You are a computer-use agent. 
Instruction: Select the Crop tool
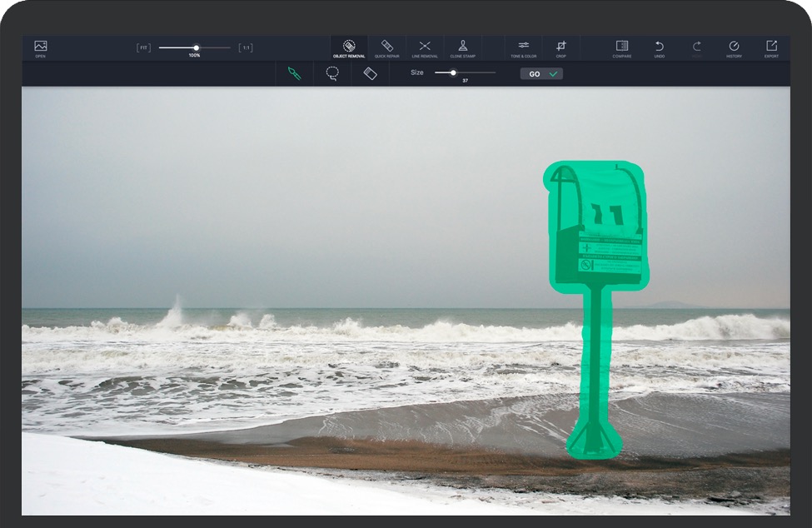click(560, 47)
